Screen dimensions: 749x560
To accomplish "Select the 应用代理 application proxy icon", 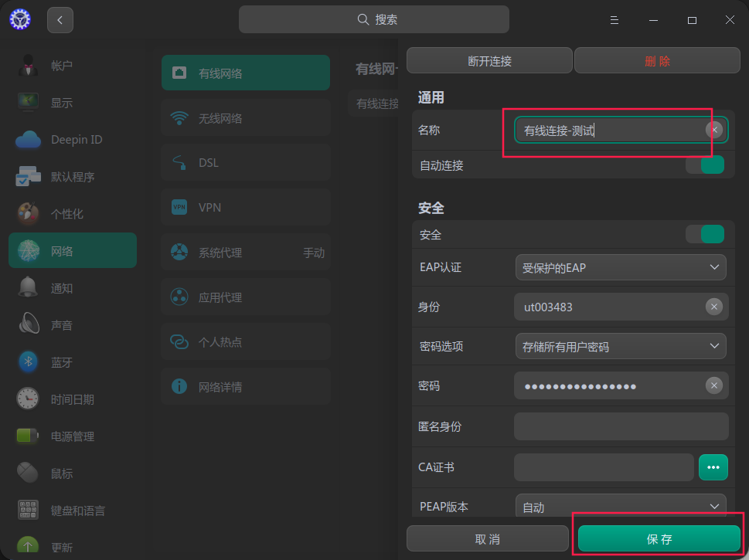I will pyautogui.click(x=179, y=297).
